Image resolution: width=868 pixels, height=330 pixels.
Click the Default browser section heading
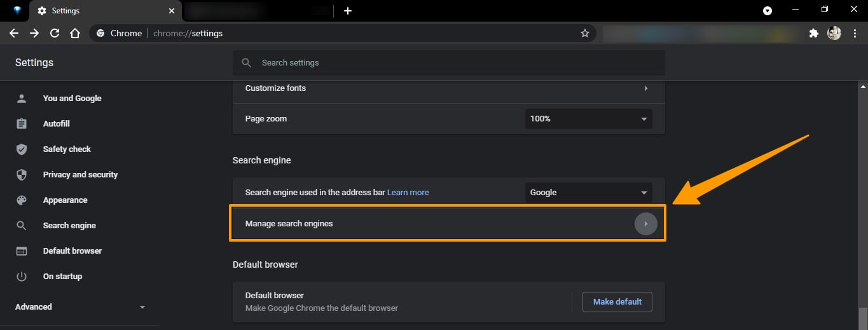click(265, 264)
